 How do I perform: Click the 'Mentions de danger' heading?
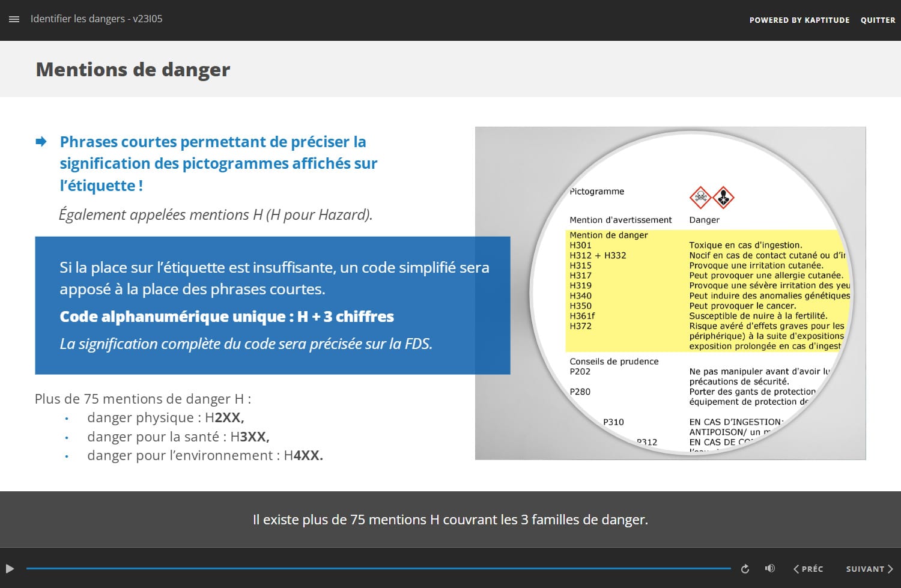point(133,69)
